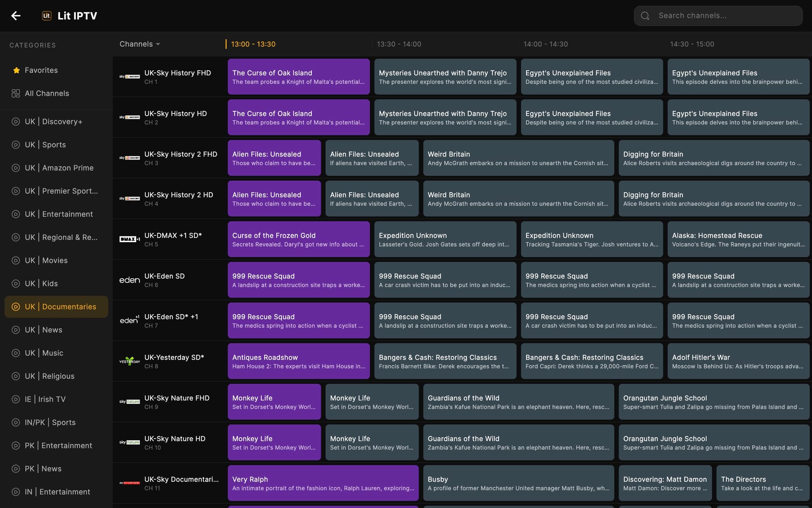Screen dimensions: 812x508
Task: Toggle the play indicator beside UK | Kids
Action: point(16,284)
